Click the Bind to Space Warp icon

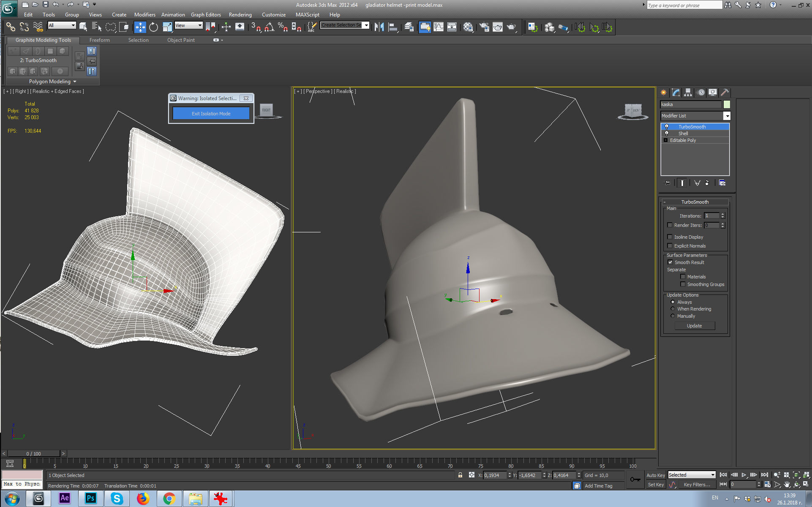(x=38, y=27)
